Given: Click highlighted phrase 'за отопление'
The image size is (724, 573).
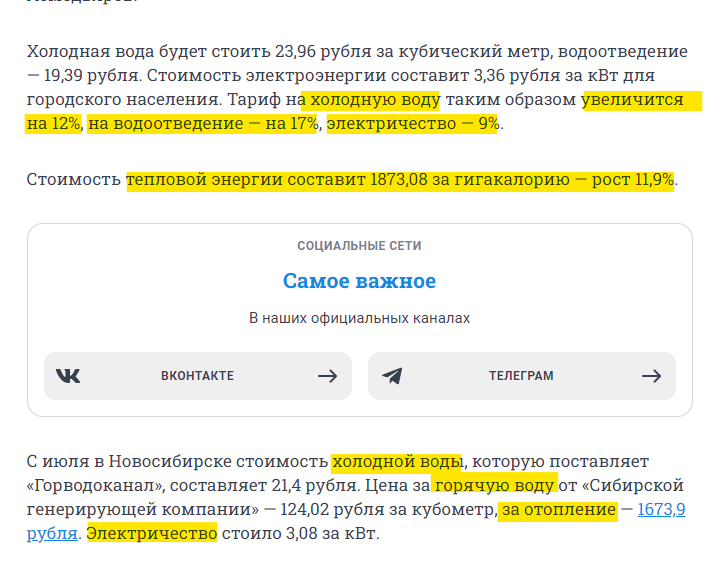Looking at the screenshot, I should [559, 510].
